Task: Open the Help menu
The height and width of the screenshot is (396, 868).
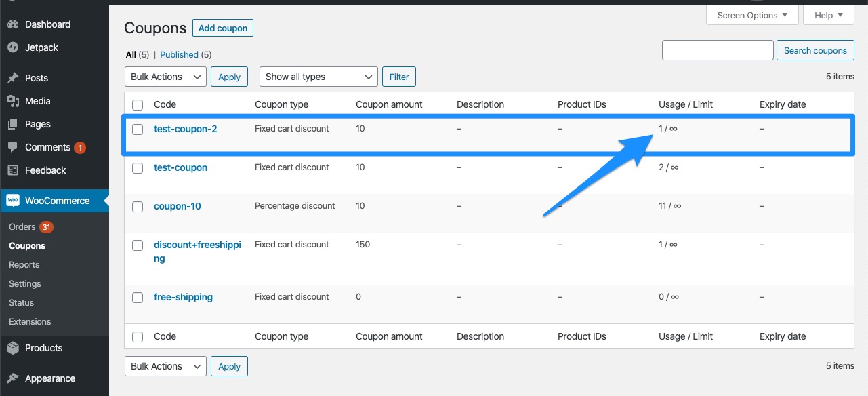Action: point(828,14)
